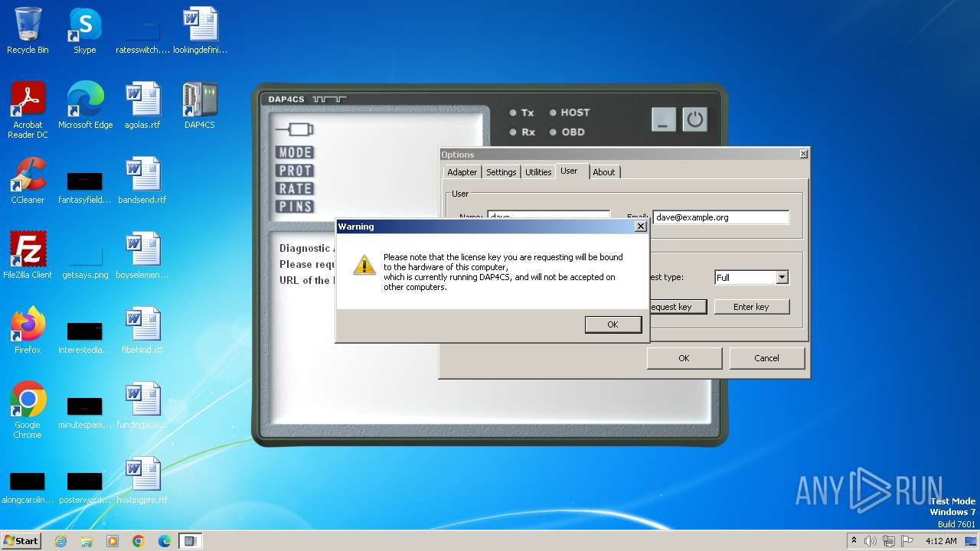Open the Settings tab in Options
Screen dimensions: 980x551
(x=501, y=172)
